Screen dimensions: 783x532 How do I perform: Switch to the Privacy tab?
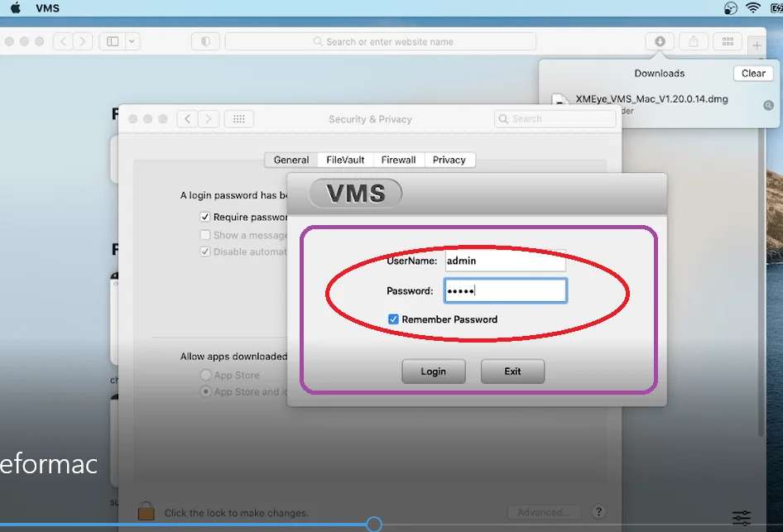pyautogui.click(x=449, y=160)
